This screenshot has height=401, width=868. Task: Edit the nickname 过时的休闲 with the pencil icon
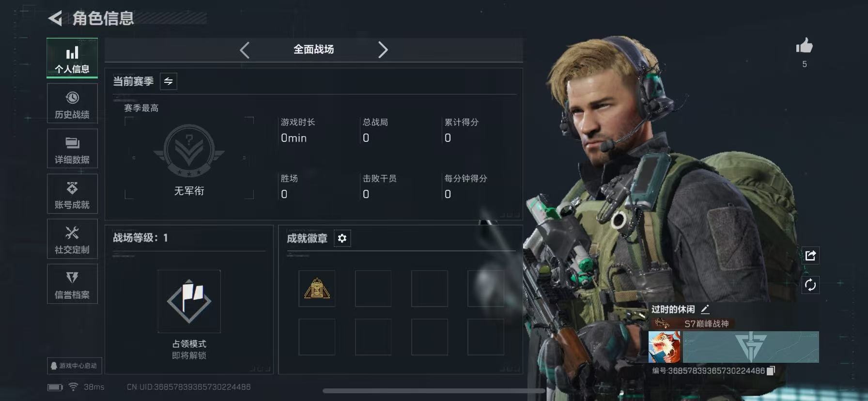pos(705,309)
